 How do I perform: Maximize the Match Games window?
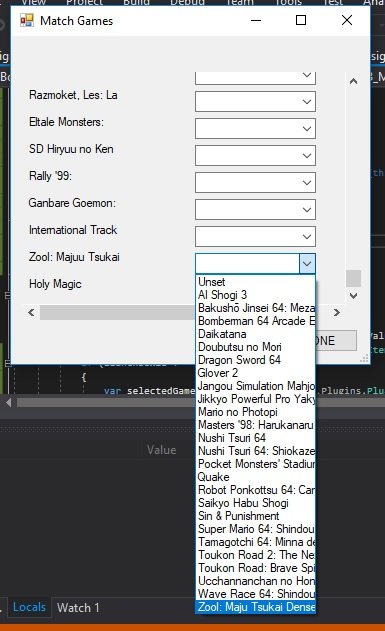coord(301,20)
